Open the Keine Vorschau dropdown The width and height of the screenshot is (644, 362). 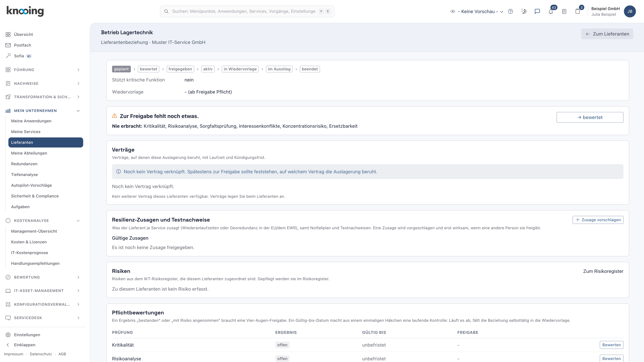[x=480, y=12]
